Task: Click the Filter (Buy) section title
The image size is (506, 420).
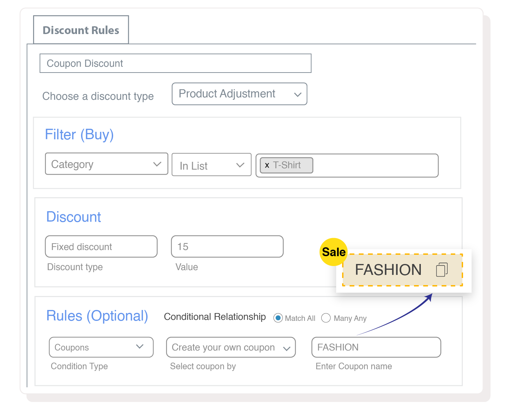Action: click(x=79, y=135)
